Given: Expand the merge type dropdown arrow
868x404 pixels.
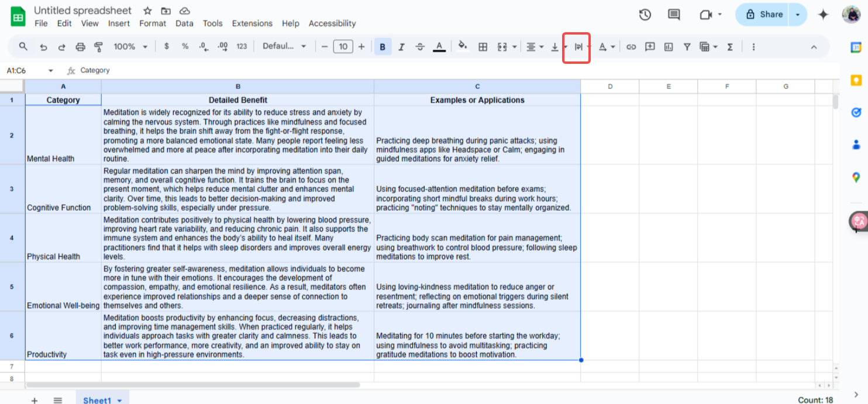Looking at the screenshot, I should point(514,47).
